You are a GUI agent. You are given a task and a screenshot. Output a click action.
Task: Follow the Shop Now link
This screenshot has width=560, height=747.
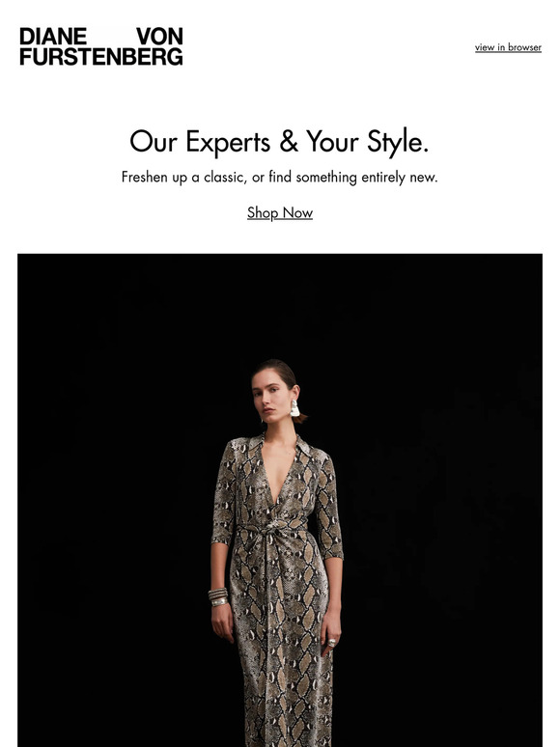(x=280, y=212)
